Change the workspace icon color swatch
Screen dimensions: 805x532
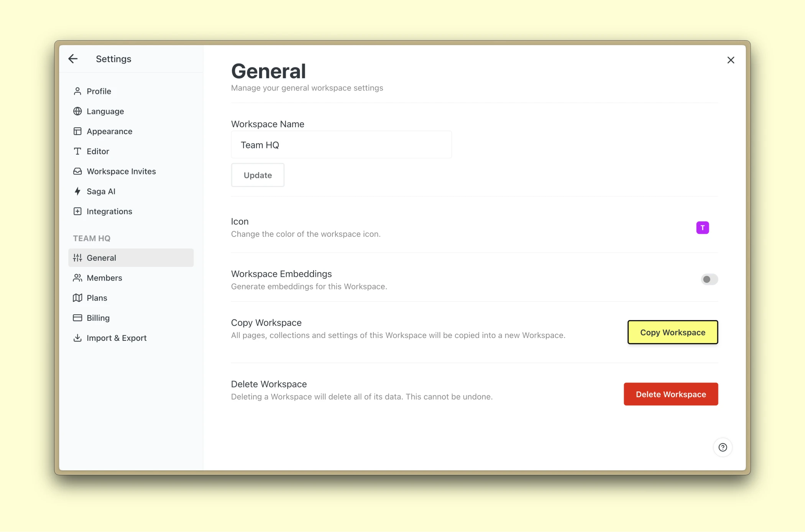(703, 227)
